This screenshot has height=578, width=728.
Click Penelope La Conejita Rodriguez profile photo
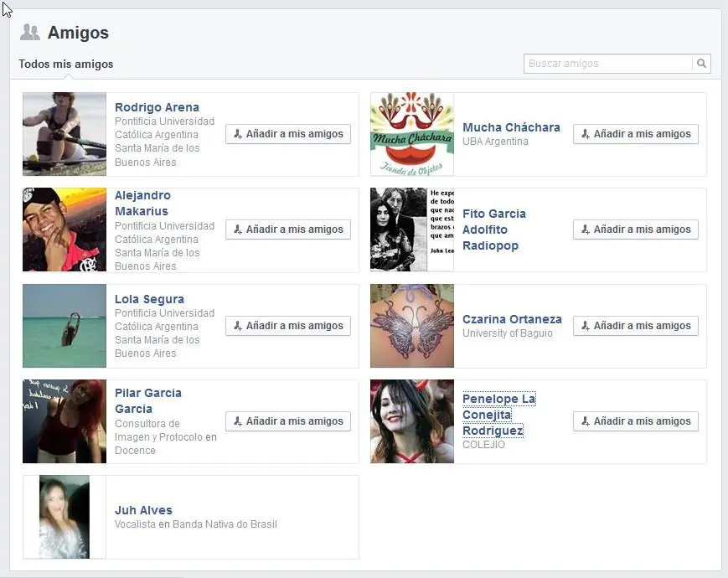pyautogui.click(x=412, y=421)
